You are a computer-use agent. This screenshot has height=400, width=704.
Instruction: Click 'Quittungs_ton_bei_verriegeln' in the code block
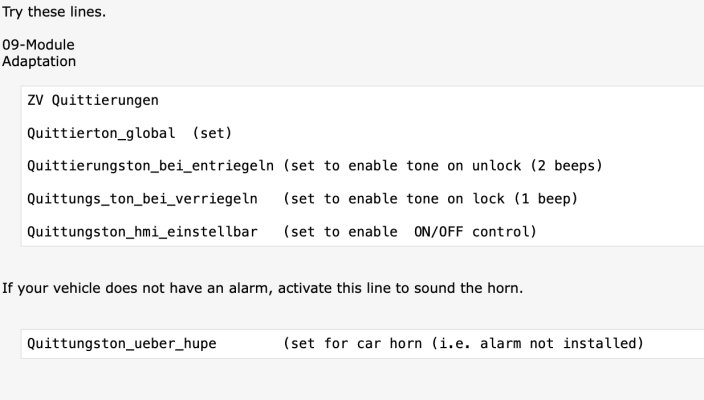tap(142, 199)
